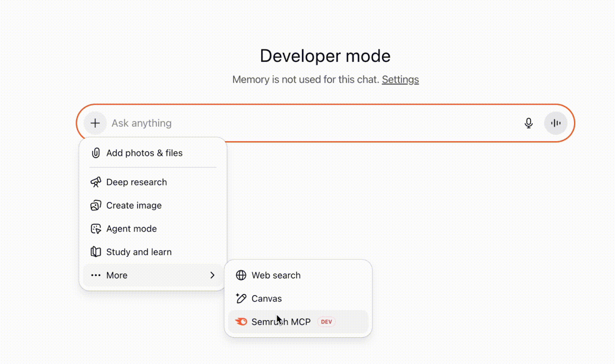Open the Settings link

pyautogui.click(x=401, y=79)
